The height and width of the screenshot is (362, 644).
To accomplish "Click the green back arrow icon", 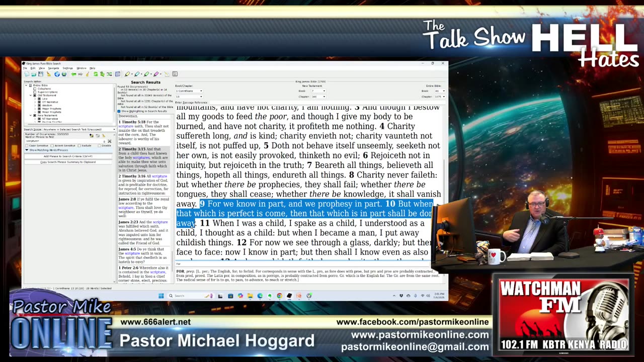I will [73, 74].
